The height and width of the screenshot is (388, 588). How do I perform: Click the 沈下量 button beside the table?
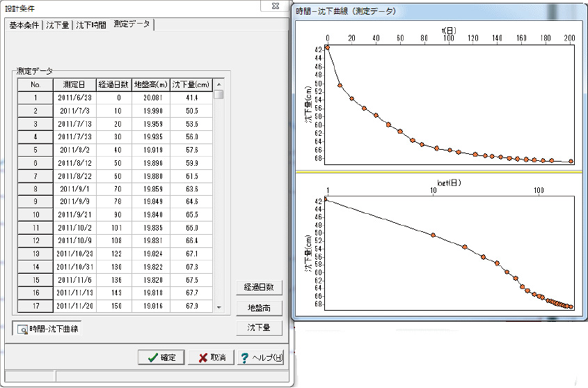pyautogui.click(x=259, y=327)
